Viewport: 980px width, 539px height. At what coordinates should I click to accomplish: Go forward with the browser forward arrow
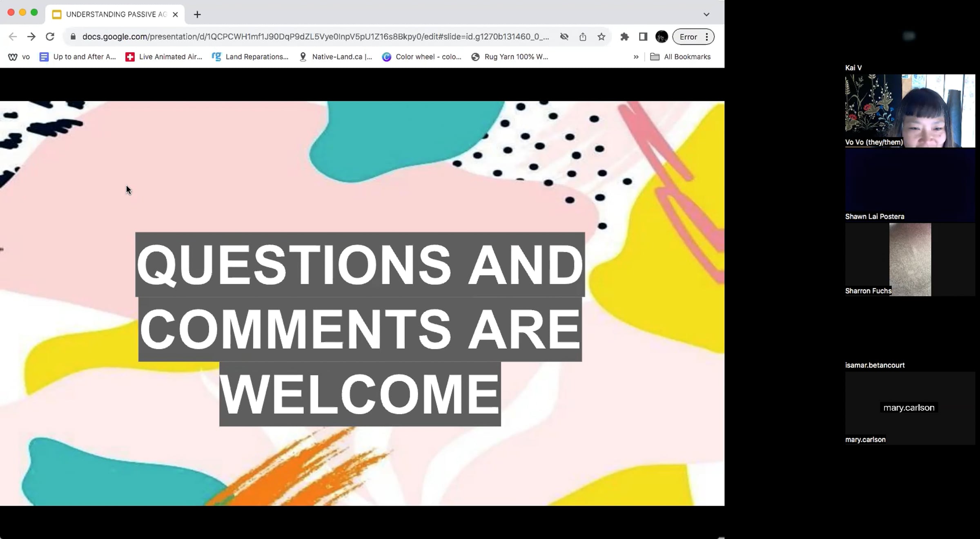click(31, 37)
